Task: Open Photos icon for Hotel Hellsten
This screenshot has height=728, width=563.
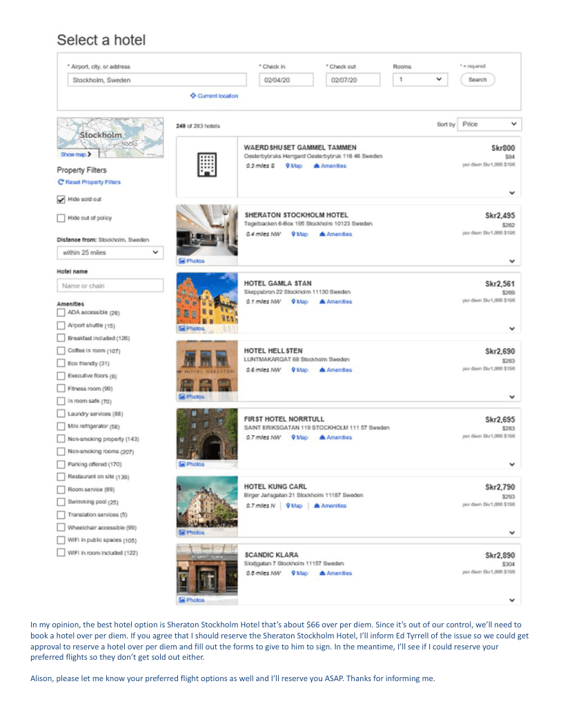Action: pyautogui.click(x=182, y=396)
